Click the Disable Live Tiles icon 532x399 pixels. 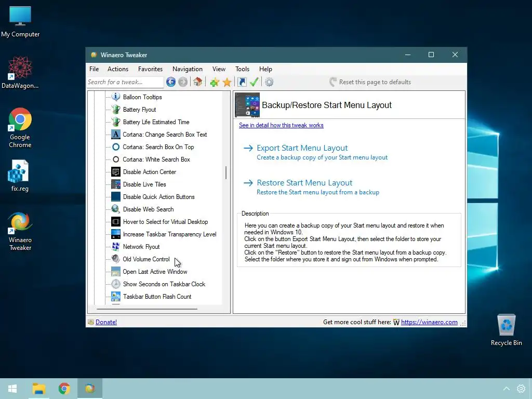(x=116, y=184)
